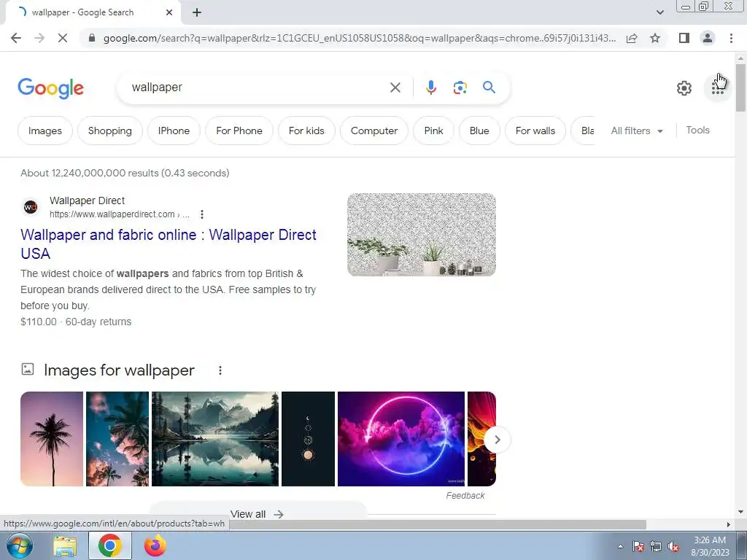Image resolution: width=747 pixels, height=560 pixels.
Task: Open the Windows Start menu
Action: [x=19, y=545]
